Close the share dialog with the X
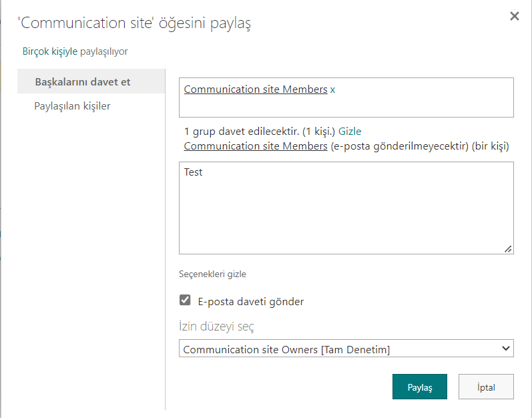532x418 pixels. click(514, 17)
